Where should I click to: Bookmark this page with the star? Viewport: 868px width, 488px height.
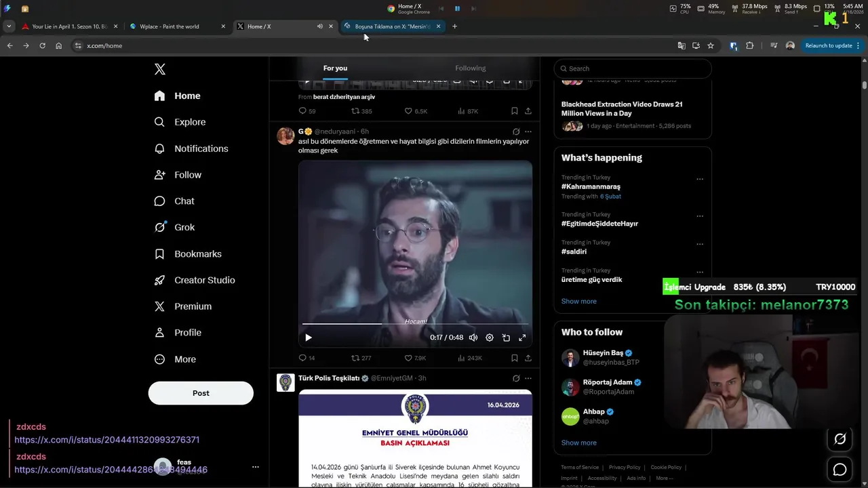click(x=711, y=45)
